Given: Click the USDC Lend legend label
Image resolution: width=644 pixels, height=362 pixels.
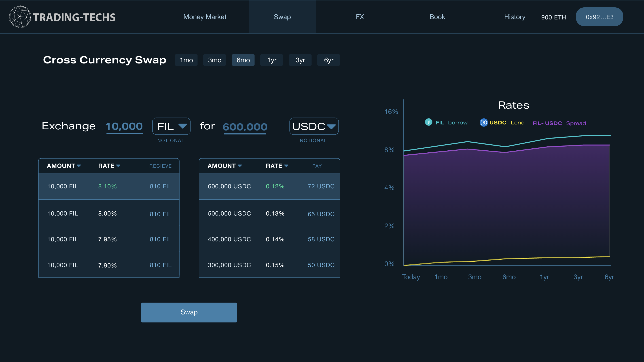Looking at the screenshot, I should [507, 123].
